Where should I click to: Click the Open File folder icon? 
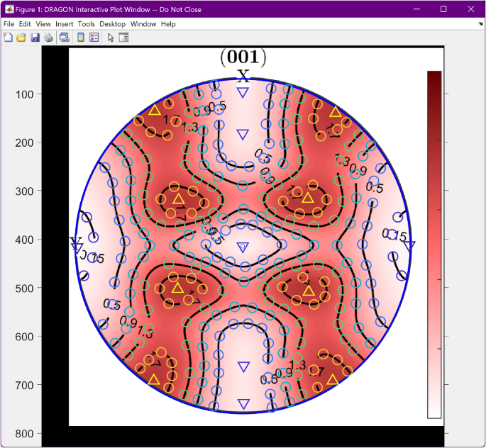coord(21,38)
